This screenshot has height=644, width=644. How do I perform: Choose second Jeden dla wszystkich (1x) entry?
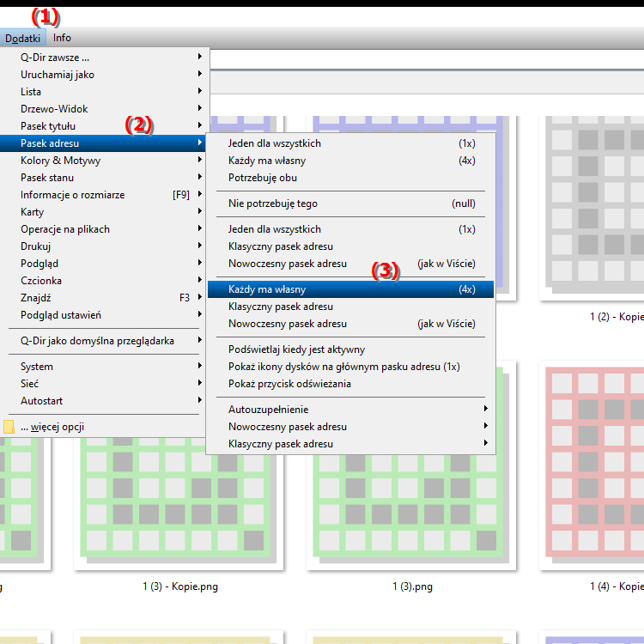coord(350,229)
